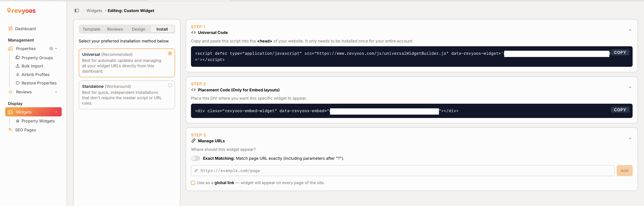Click the Dashboard grid icon

point(11,28)
